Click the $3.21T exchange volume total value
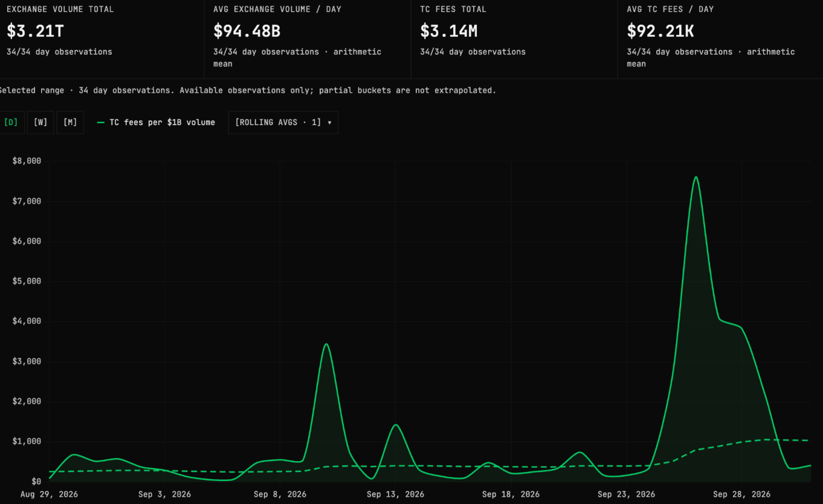The height and width of the screenshot is (504, 823). (35, 30)
